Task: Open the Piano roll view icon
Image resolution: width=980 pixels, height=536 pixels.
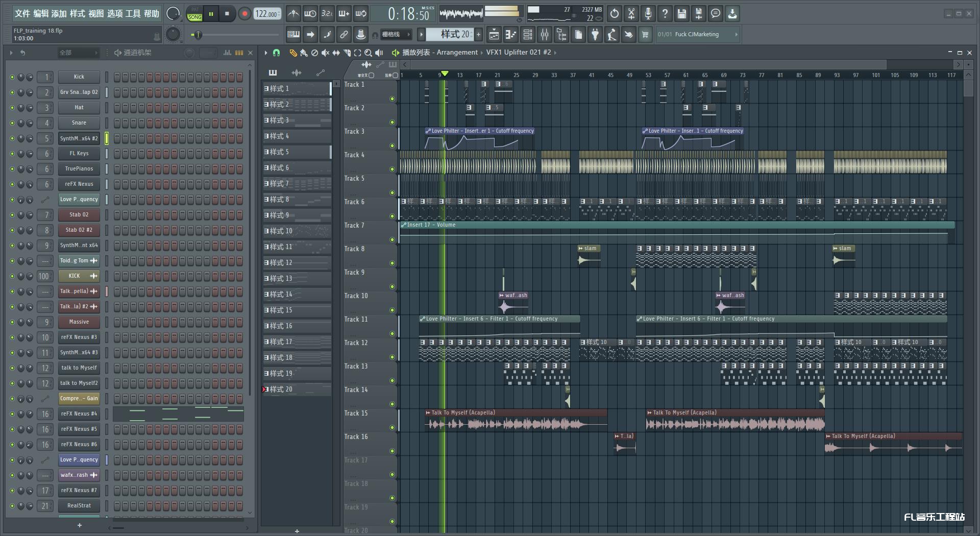Action: [511, 35]
